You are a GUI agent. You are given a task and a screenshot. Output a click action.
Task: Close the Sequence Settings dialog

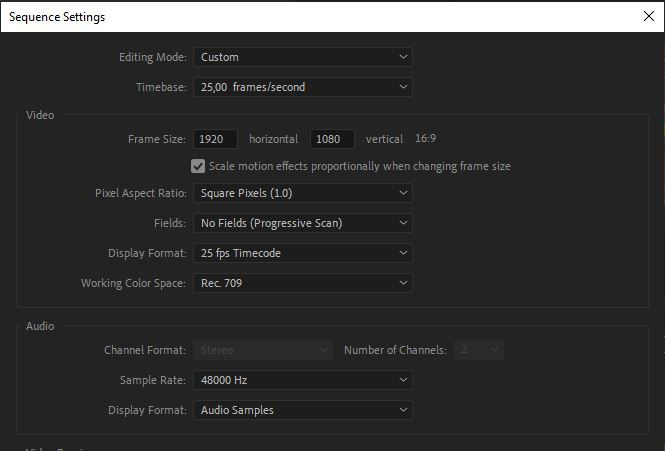pos(648,16)
